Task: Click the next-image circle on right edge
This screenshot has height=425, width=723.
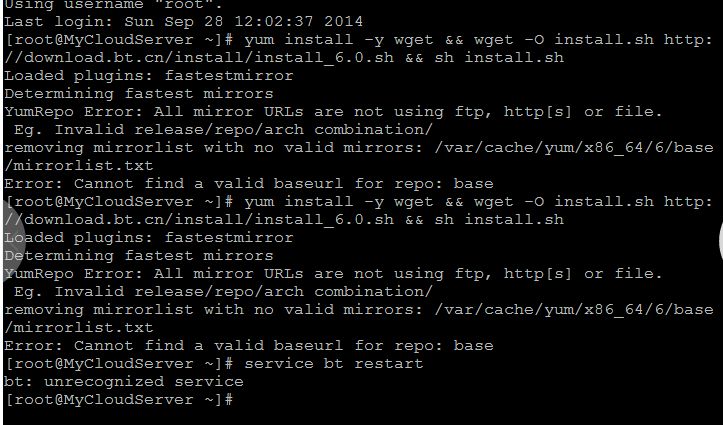Action: (x=720, y=241)
